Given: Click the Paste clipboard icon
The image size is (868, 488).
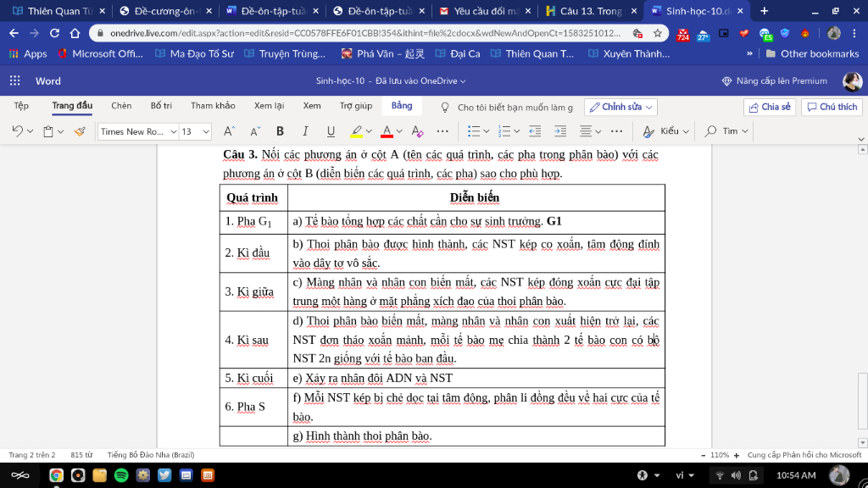Looking at the screenshot, I should (x=48, y=131).
